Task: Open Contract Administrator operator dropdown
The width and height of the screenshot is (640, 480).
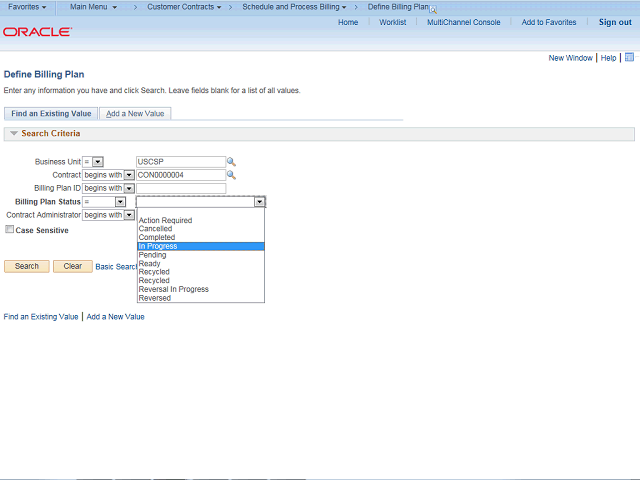Action: 129,215
